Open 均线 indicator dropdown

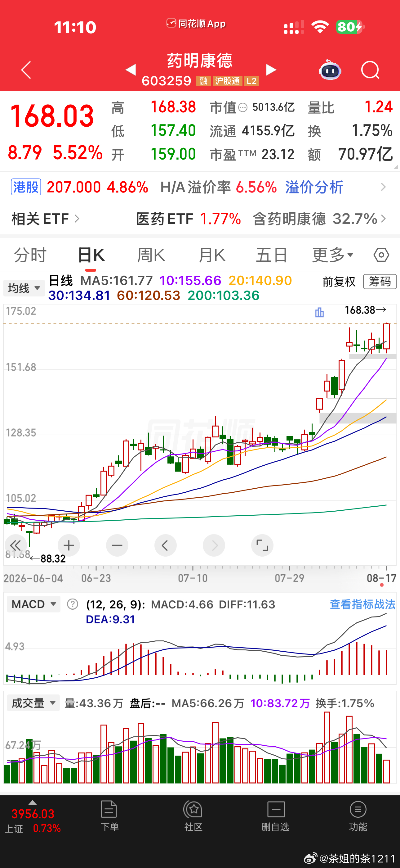pyautogui.click(x=24, y=288)
